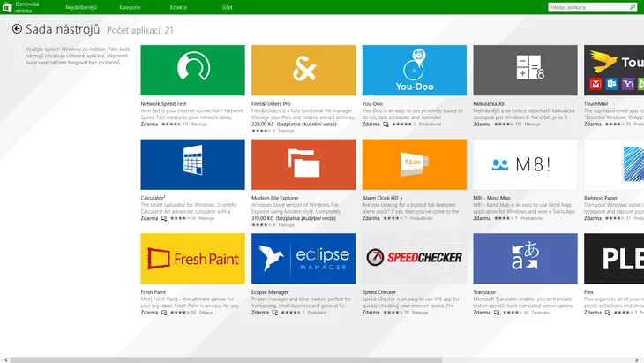Open Bamboo Paper tile
Image resolution: width=644 pixels, height=363 pixels.
point(614,164)
